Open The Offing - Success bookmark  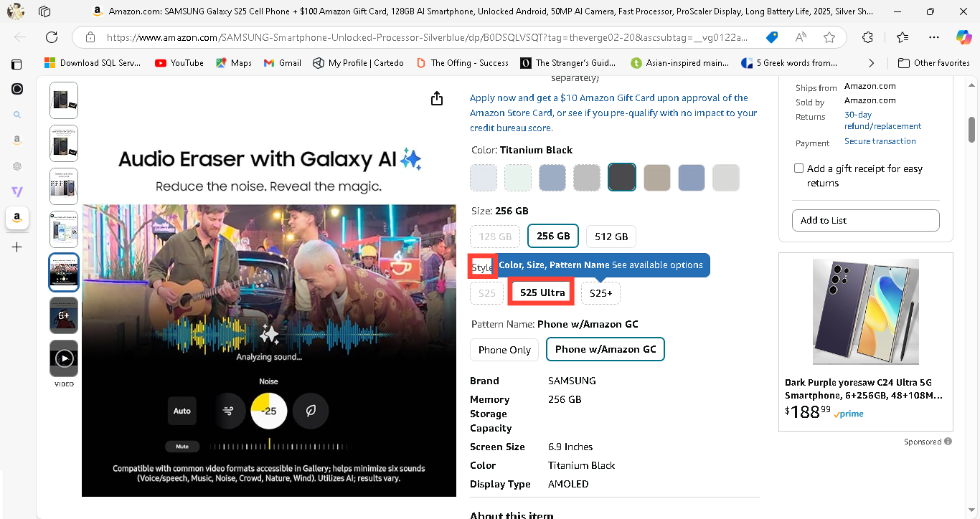(462, 63)
